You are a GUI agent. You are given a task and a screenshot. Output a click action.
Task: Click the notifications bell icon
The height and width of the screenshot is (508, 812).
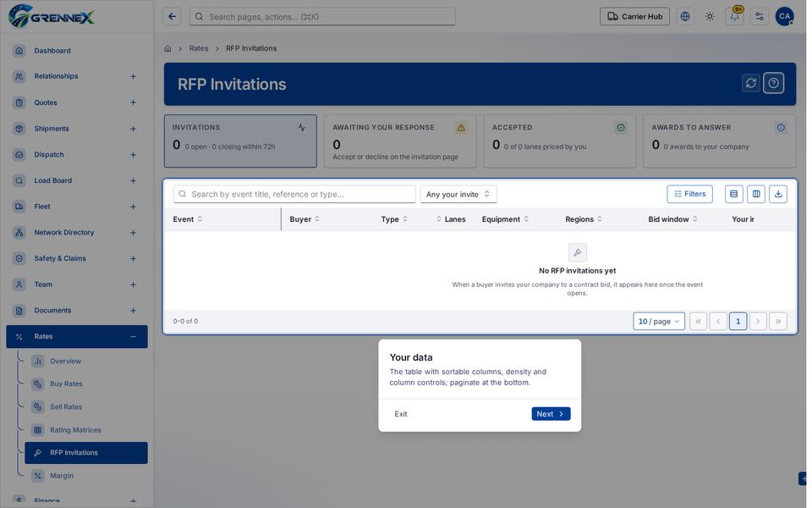[734, 17]
